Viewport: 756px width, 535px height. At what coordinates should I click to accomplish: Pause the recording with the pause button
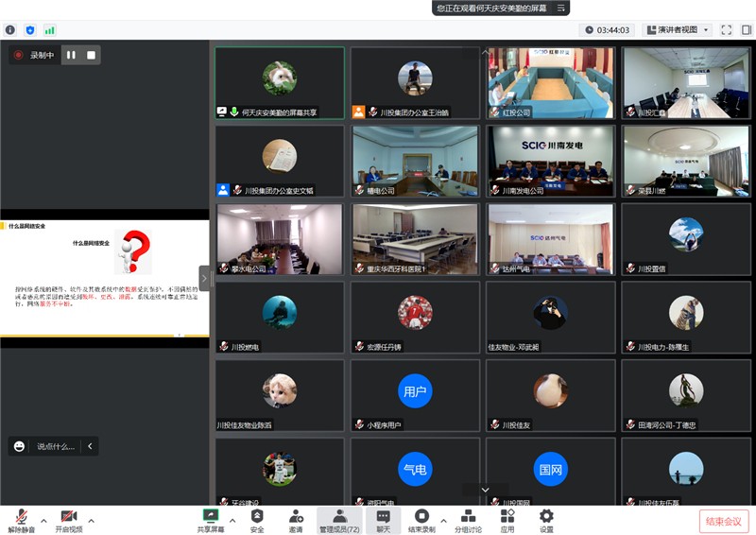pos(71,55)
